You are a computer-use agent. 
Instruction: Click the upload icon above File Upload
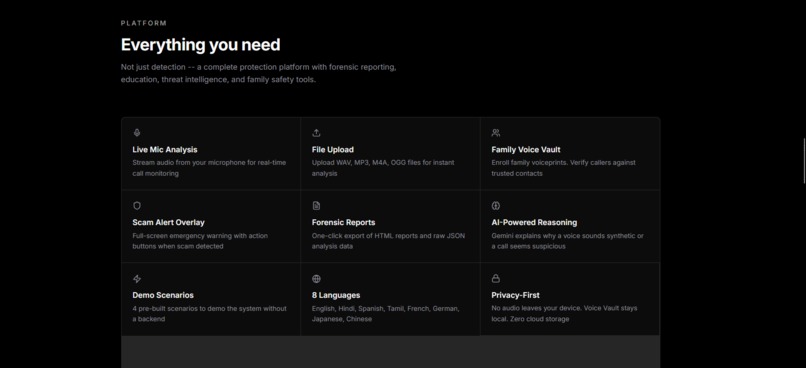[316, 133]
